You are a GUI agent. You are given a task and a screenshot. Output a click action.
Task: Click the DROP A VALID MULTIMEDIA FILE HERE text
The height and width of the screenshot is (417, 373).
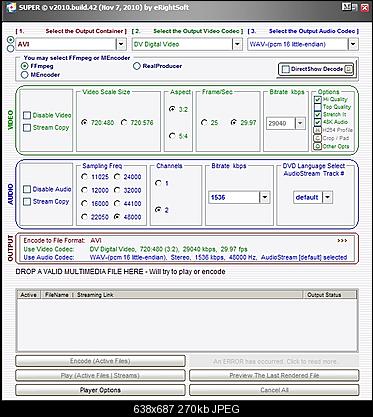click(x=120, y=272)
